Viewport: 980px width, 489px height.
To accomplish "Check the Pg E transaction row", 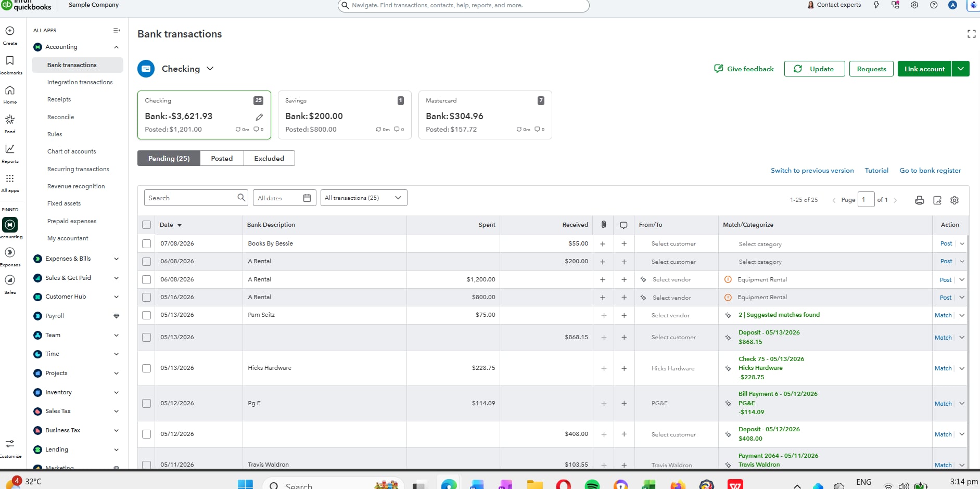I will [x=147, y=404].
